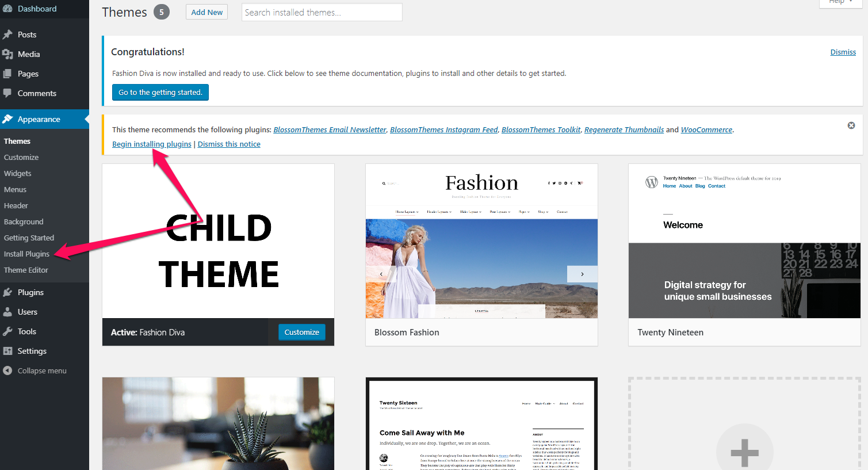Open BlossomThemes Instagram Feed plugin link

click(444, 129)
